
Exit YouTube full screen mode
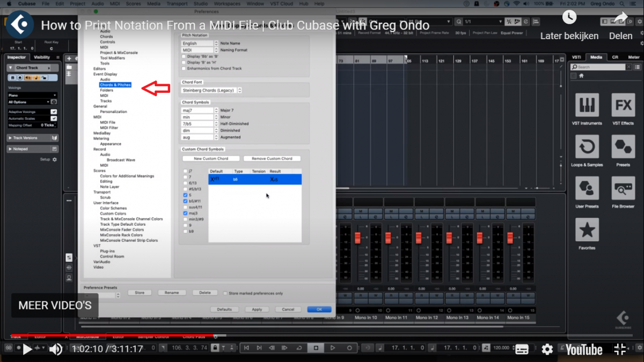[620, 350]
